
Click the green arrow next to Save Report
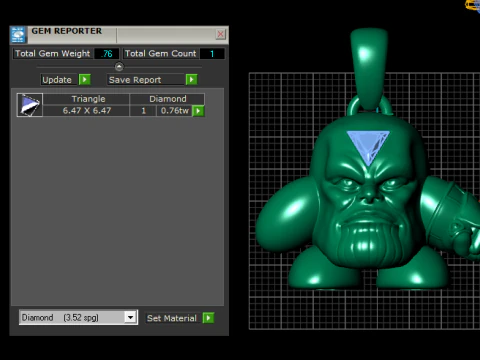[x=191, y=80]
